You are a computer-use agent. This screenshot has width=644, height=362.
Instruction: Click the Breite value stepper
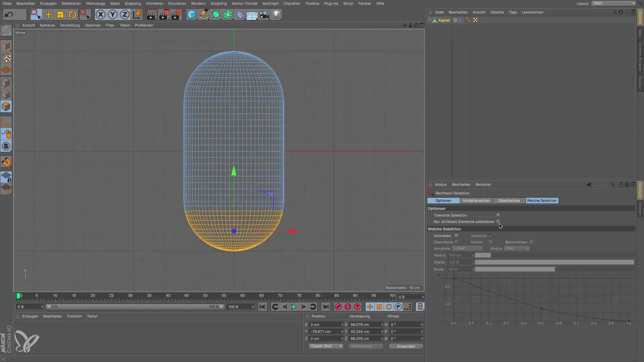pos(473,269)
